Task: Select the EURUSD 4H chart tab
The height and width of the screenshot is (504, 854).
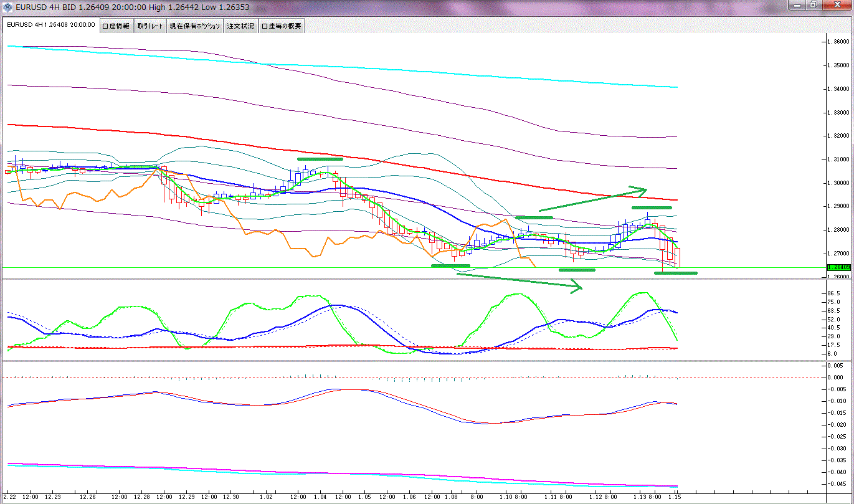Action: (50, 26)
